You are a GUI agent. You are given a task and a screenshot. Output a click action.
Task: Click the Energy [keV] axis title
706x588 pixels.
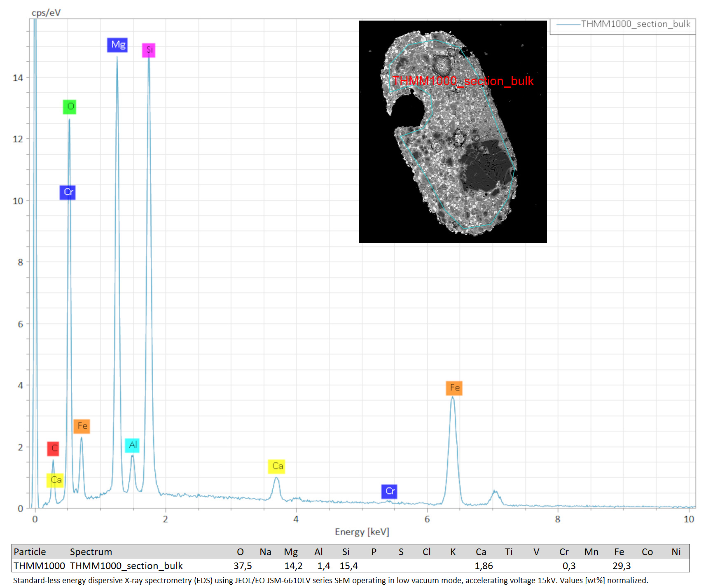point(362,532)
